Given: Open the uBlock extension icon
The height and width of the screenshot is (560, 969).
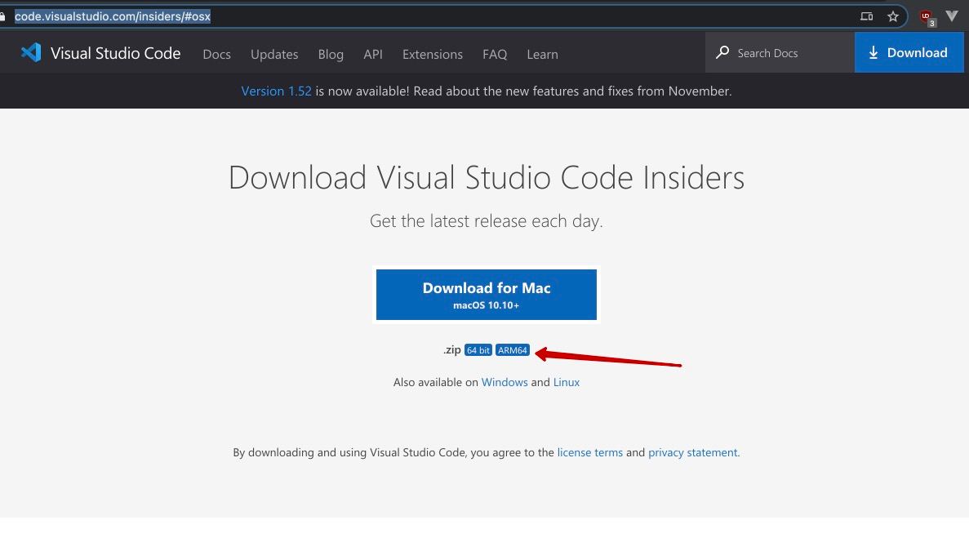Looking at the screenshot, I should (927, 17).
